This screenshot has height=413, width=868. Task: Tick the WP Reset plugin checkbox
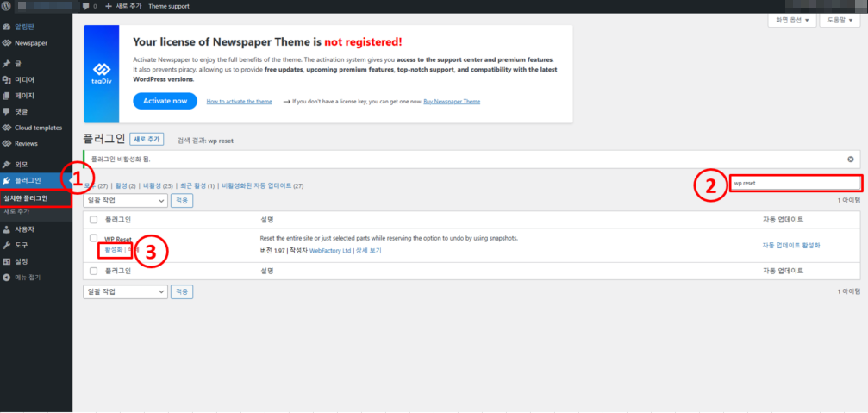pos(94,238)
